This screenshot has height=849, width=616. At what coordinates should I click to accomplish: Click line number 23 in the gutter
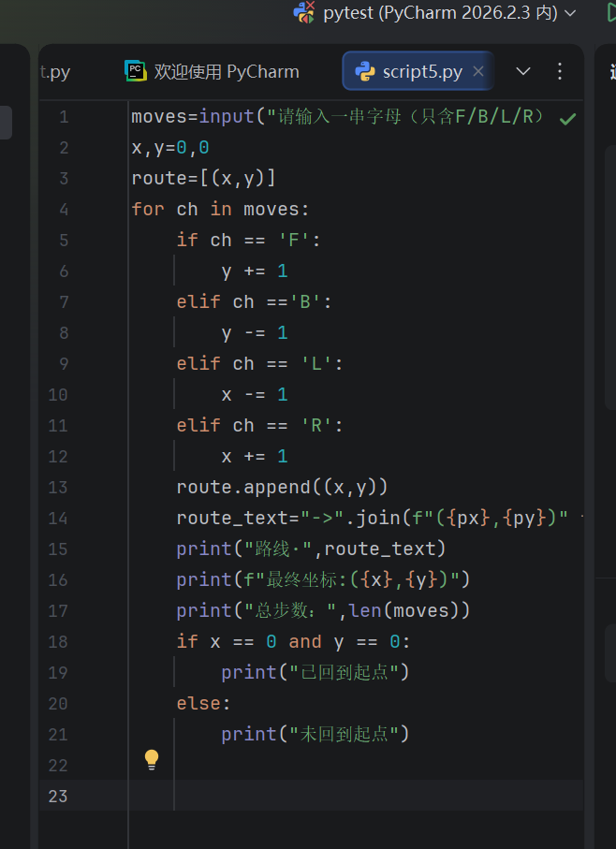(58, 796)
